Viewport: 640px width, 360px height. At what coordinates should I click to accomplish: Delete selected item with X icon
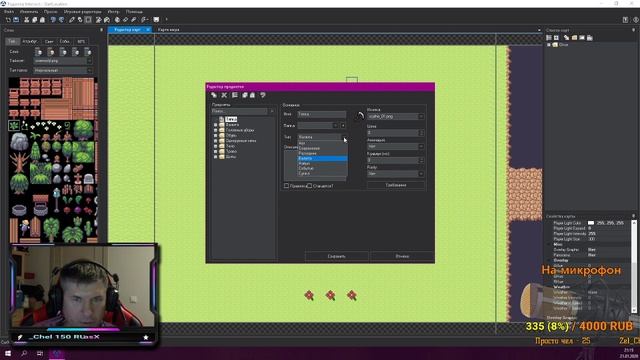(x=224, y=95)
